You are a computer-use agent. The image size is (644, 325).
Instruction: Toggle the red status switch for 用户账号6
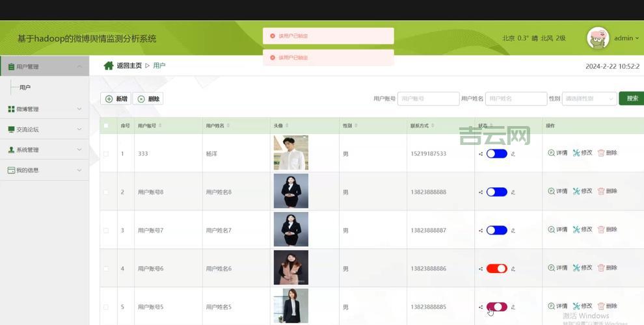(x=496, y=268)
